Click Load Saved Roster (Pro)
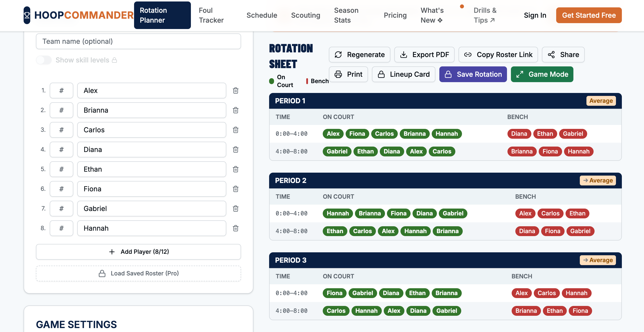This screenshot has height=332, width=644. tap(138, 273)
